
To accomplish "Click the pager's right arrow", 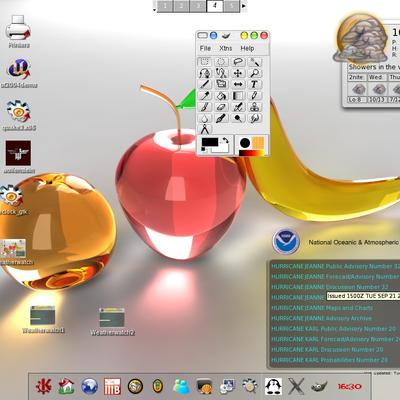I will pos(244,6).
